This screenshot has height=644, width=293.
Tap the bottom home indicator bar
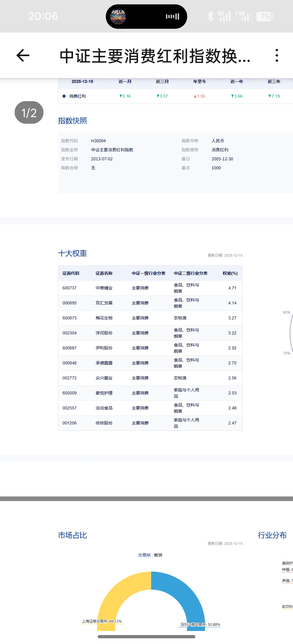pos(146,637)
